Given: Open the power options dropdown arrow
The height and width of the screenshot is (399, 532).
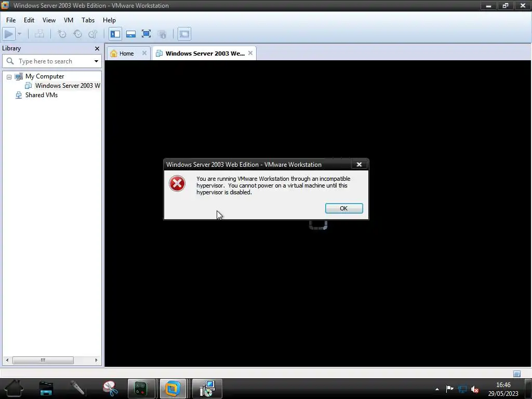Looking at the screenshot, I should point(19,34).
